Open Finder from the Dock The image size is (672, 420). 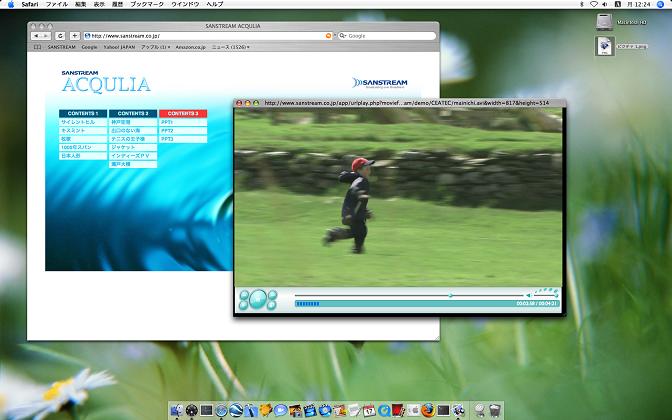177,410
